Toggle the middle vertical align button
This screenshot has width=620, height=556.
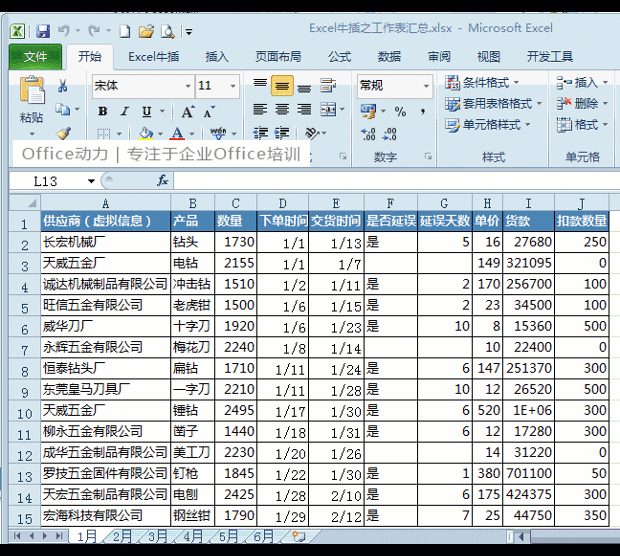tap(282, 85)
